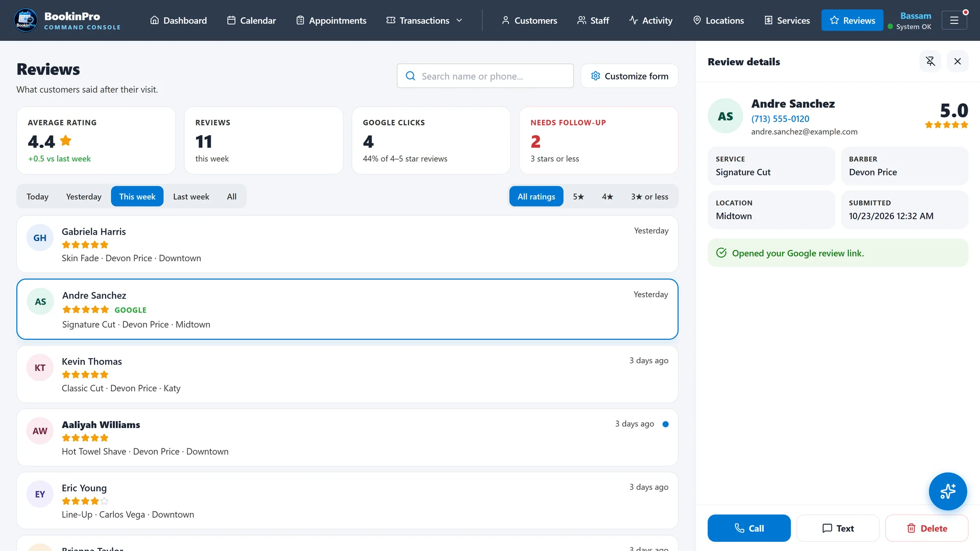Viewport: 980px width, 551px height.
Task: Expand the Transactions dropdown
Action: pyautogui.click(x=425, y=20)
